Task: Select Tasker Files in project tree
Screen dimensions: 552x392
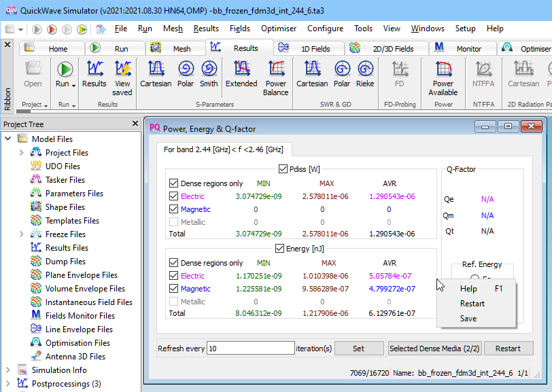Action: (65, 180)
